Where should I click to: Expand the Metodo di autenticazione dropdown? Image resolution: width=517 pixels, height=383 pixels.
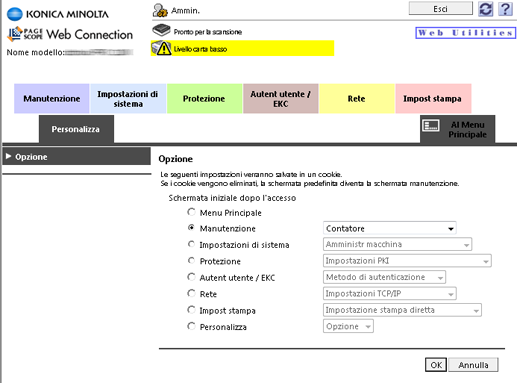point(384,277)
